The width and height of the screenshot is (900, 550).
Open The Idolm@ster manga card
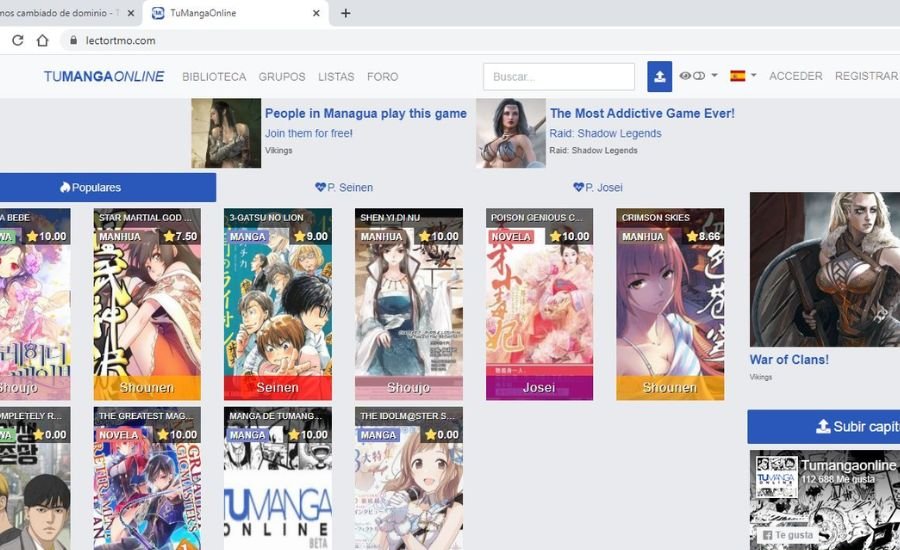409,479
